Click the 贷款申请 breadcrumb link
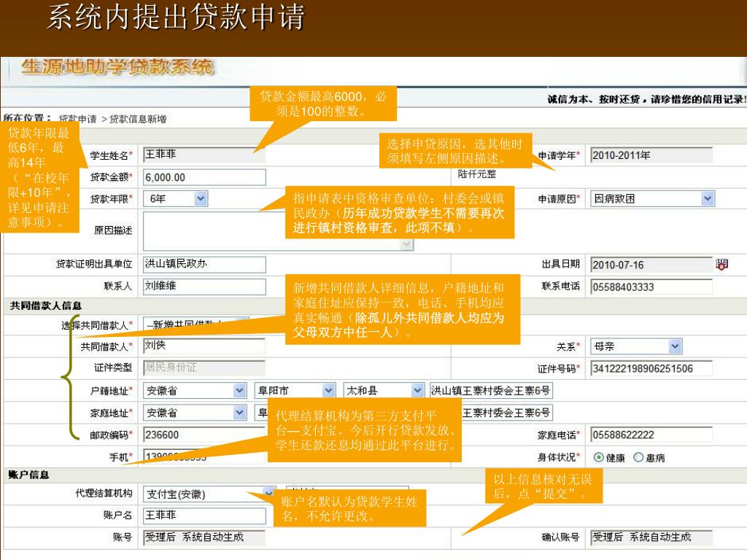Screen dimensions: 747x560 pyautogui.click(x=77, y=119)
